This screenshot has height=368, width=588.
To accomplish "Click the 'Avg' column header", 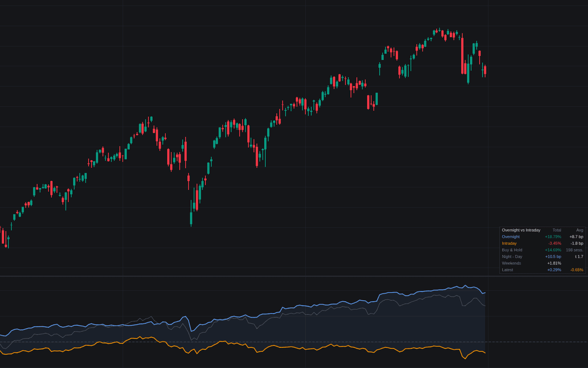I will [580, 230].
